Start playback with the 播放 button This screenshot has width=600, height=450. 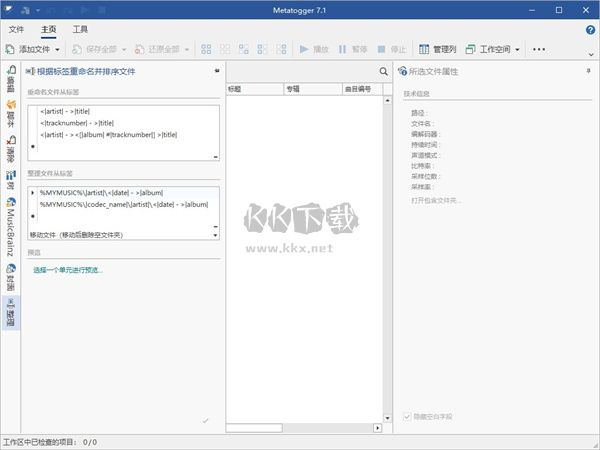coord(314,49)
